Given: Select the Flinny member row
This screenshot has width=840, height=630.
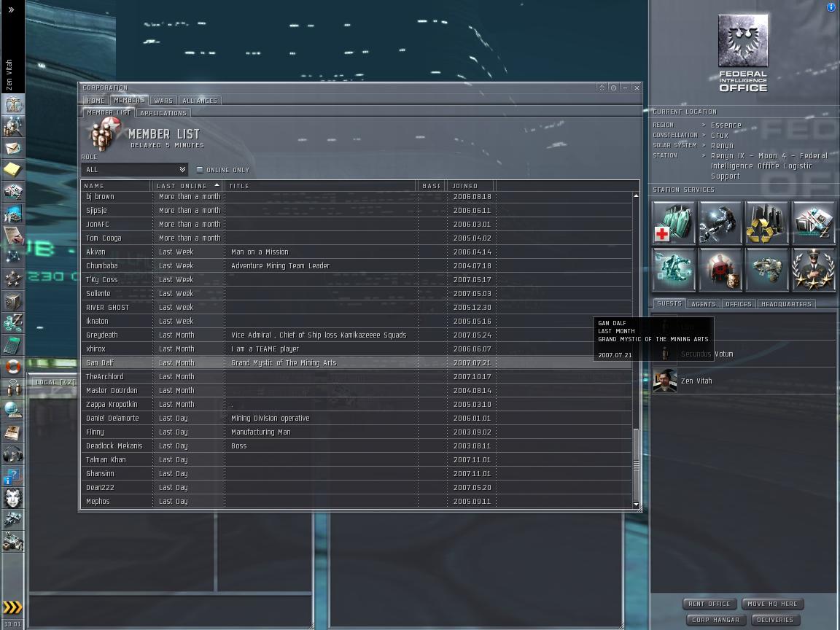Looking at the screenshot, I should pyautogui.click(x=357, y=432).
